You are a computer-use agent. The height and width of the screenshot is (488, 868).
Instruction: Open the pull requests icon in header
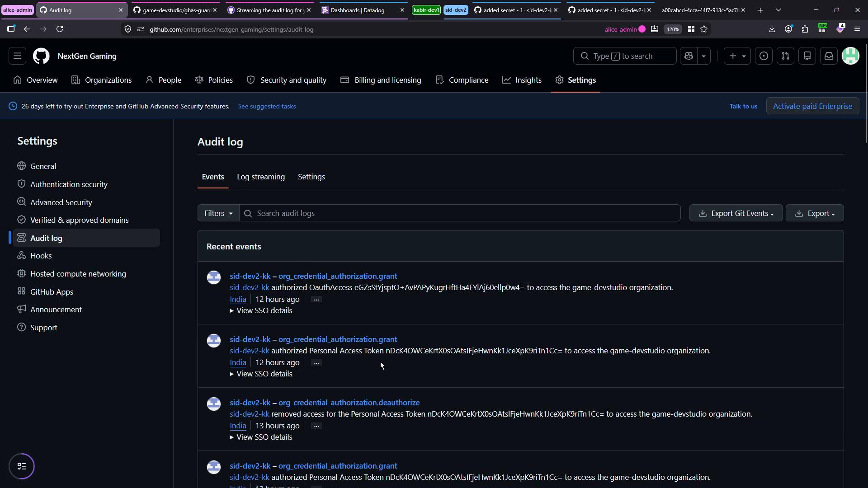[x=785, y=56]
